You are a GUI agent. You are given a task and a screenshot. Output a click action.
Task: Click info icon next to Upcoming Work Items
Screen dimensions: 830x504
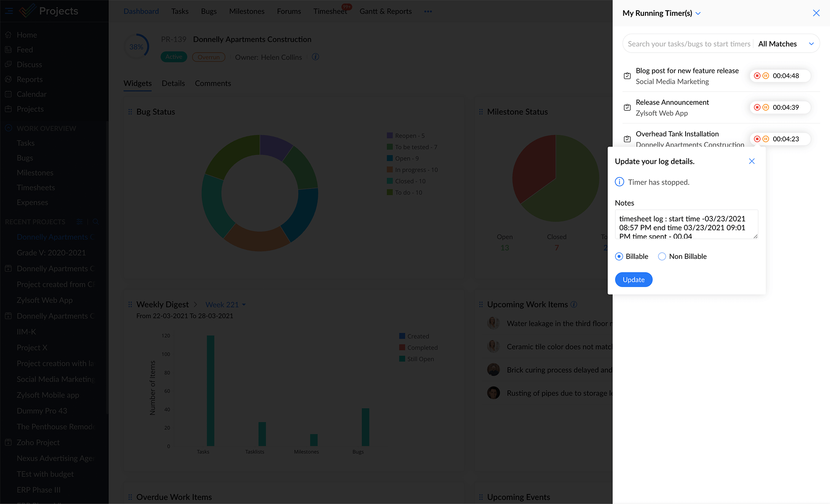(574, 304)
